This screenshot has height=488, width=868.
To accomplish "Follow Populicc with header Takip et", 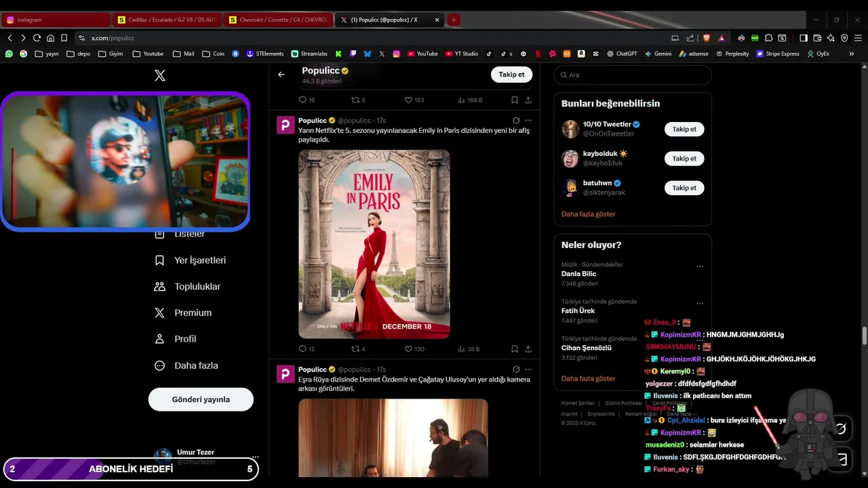I will [511, 75].
